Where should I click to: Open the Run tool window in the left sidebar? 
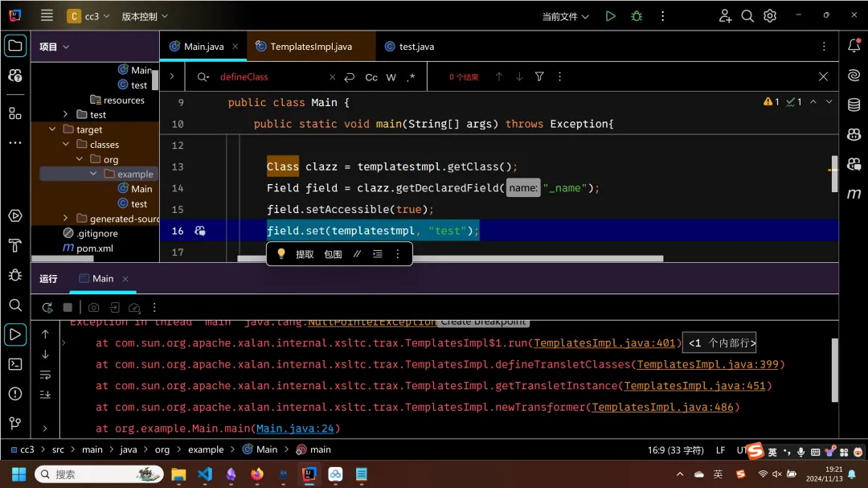tap(15, 334)
